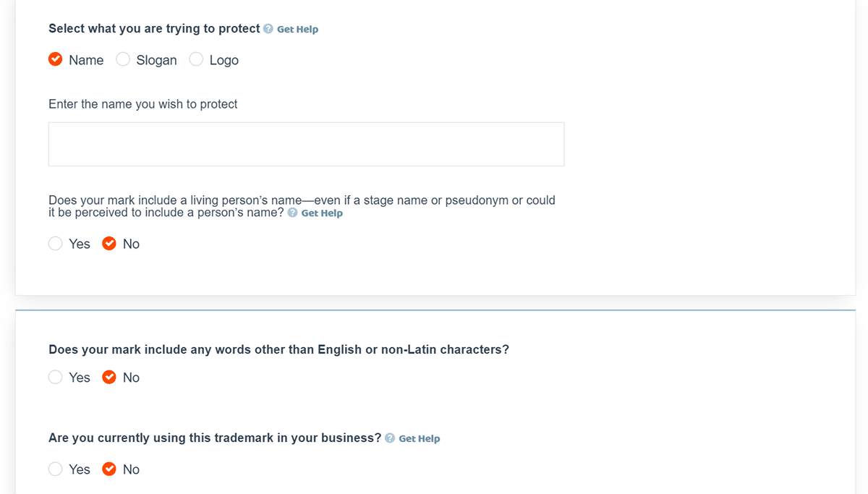Focus the name-to-protect text field

(x=306, y=144)
